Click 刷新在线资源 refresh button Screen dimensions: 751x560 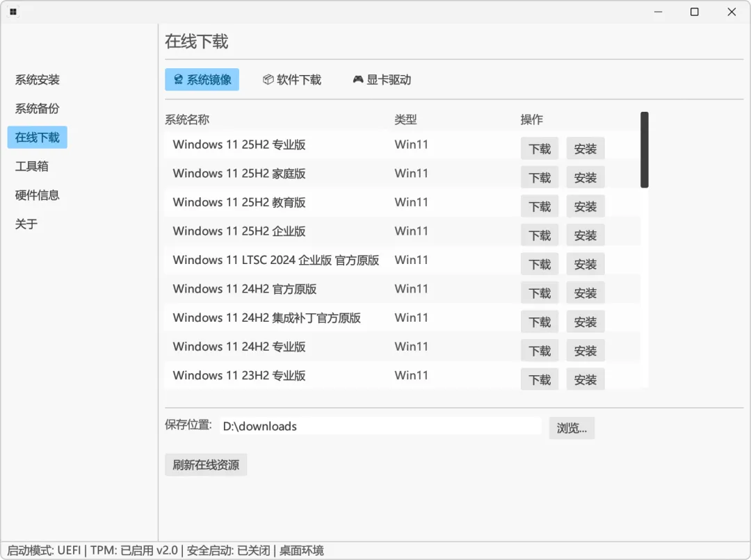tap(206, 465)
